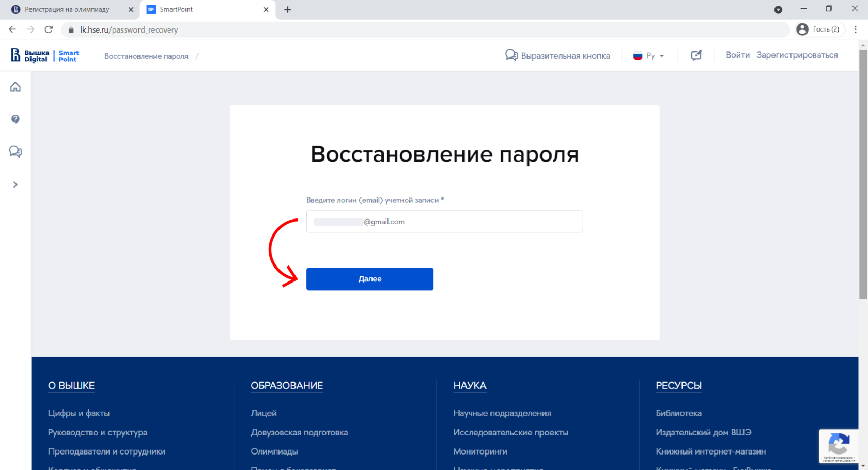Click the Вышка Digital logo

(30, 56)
